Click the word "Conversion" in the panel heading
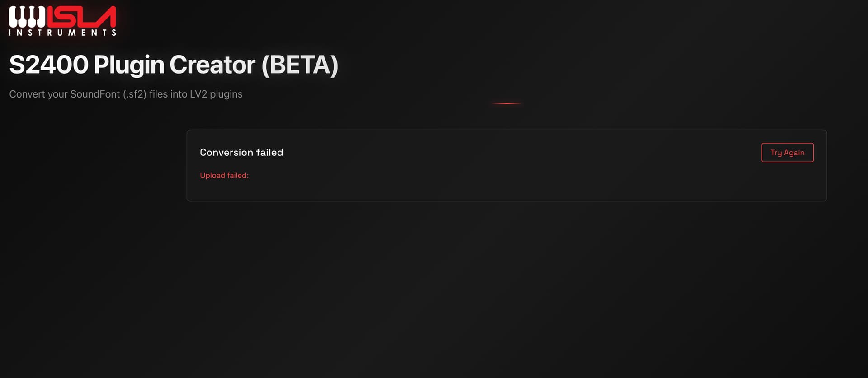This screenshot has height=378, width=868. (226, 153)
